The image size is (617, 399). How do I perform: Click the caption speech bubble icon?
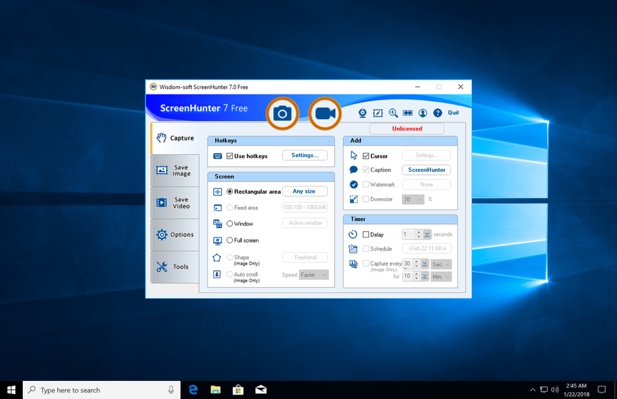click(x=353, y=170)
